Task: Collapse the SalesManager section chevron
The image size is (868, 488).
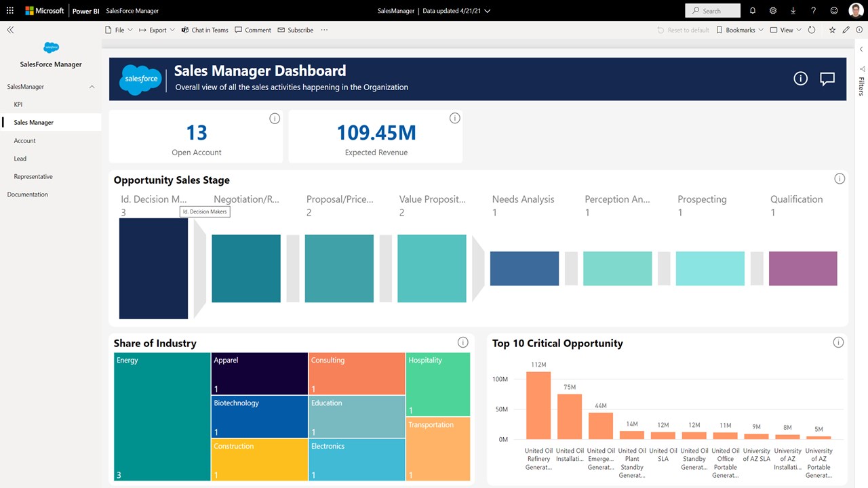Action: pos(92,87)
